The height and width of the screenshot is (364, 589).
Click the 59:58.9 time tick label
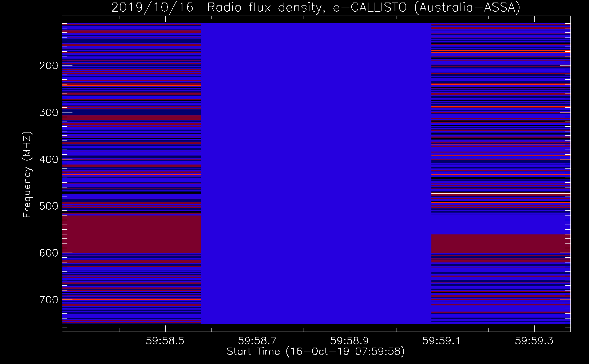click(350, 341)
